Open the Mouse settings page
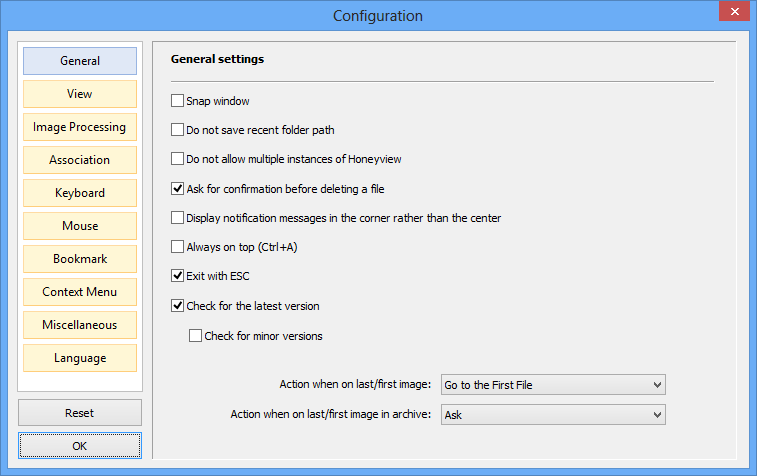 pos(80,226)
